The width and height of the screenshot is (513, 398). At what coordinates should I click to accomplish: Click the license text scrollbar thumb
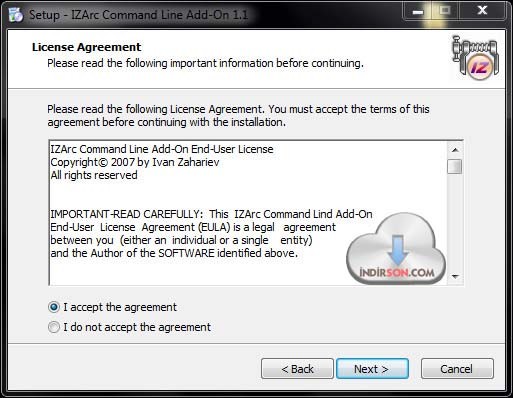tap(455, 166)
